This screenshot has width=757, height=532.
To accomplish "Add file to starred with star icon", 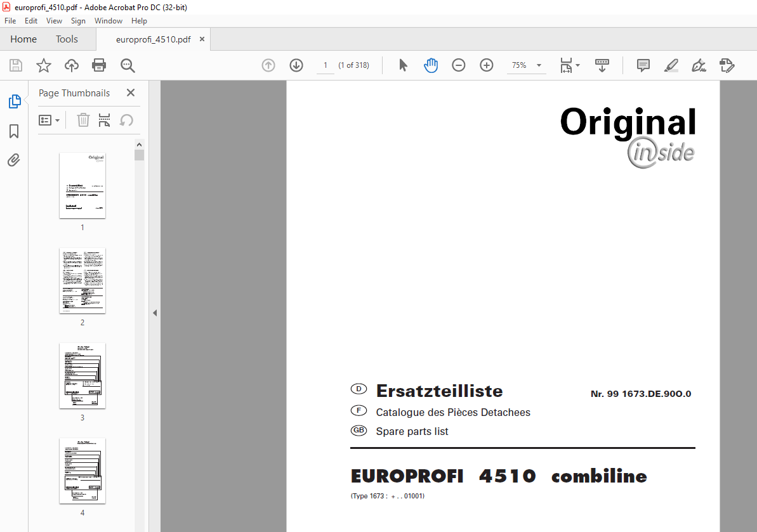I will (43, 65).
